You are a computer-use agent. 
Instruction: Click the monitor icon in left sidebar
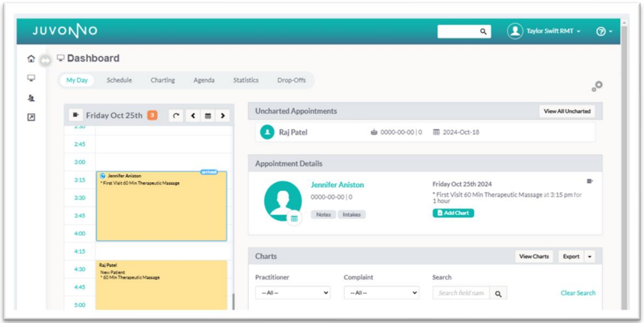tap(31, 78)
